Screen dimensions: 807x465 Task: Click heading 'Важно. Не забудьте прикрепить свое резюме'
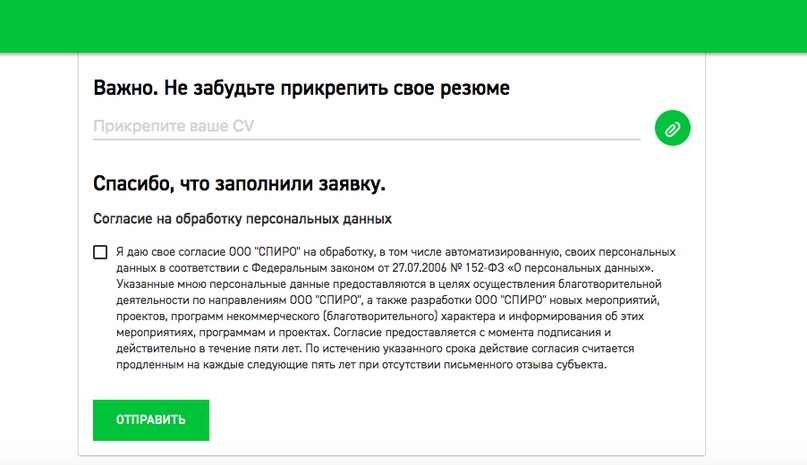[301, 88]
